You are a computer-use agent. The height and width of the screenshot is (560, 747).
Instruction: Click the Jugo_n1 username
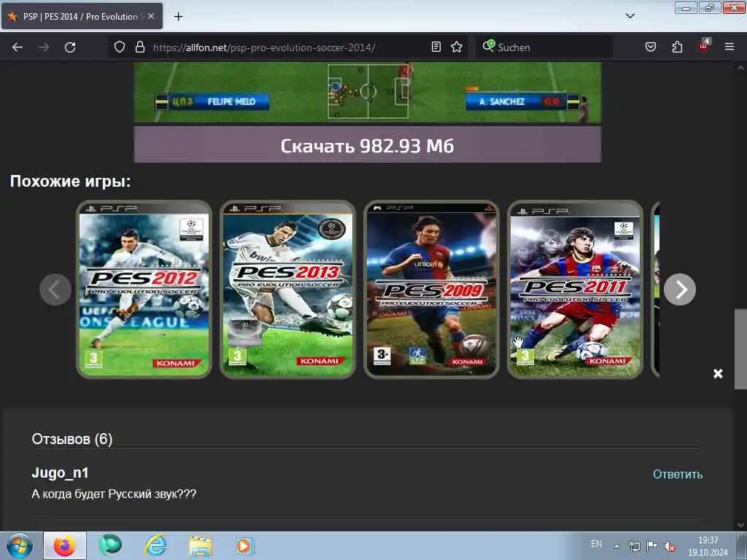[x=60, y=472]
